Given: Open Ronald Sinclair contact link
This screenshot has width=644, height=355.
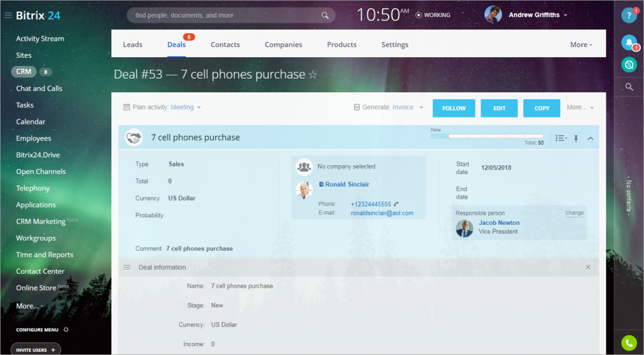Looking at the screenshot, I should click(347, 184).
